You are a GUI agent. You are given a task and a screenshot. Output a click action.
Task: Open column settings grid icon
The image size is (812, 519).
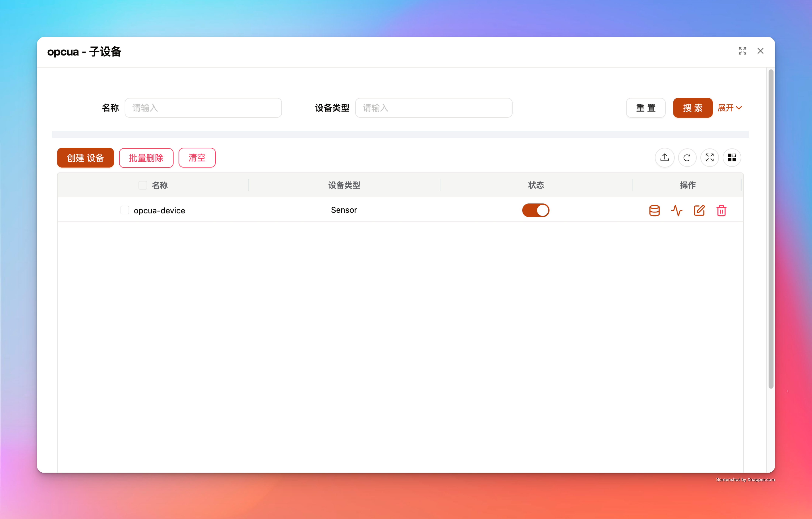coord(732,157)
